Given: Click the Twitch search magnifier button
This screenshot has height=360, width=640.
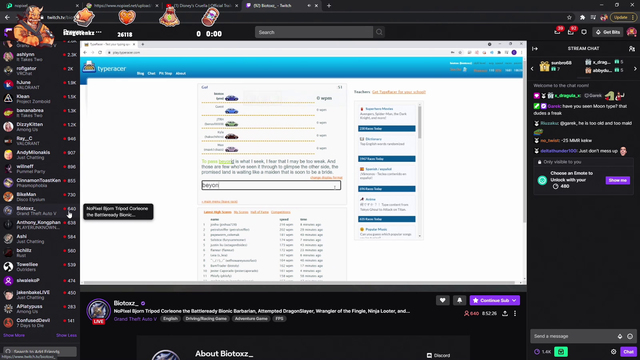Looking at the screenshot, I should pos(379,32).
